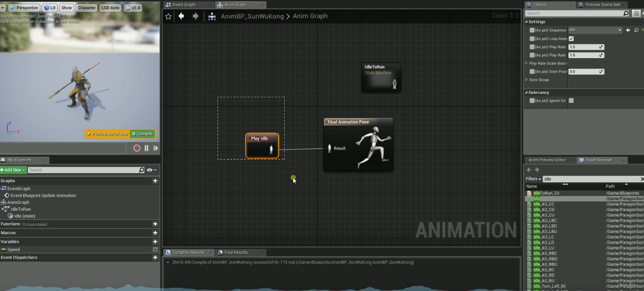The height and width of the screenshot is (291, 644).
Task: Clear the Asset Browser idle search text
Action: point(642,179)
